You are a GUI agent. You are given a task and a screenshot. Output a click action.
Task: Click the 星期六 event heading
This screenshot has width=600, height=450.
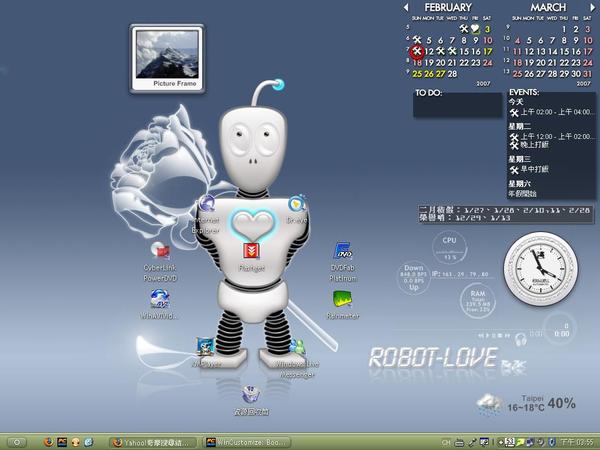pos(519,184)
